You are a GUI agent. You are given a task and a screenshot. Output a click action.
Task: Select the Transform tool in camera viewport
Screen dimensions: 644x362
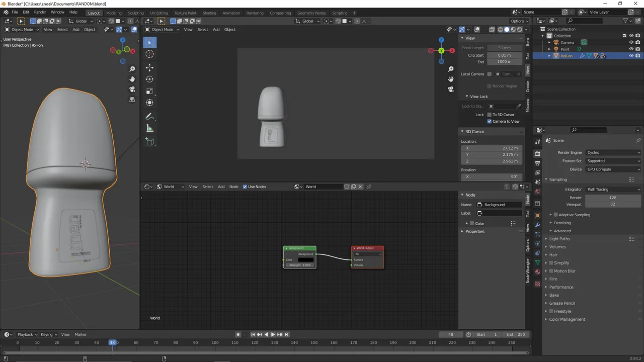pyautogui.click(x=150, y=103)
